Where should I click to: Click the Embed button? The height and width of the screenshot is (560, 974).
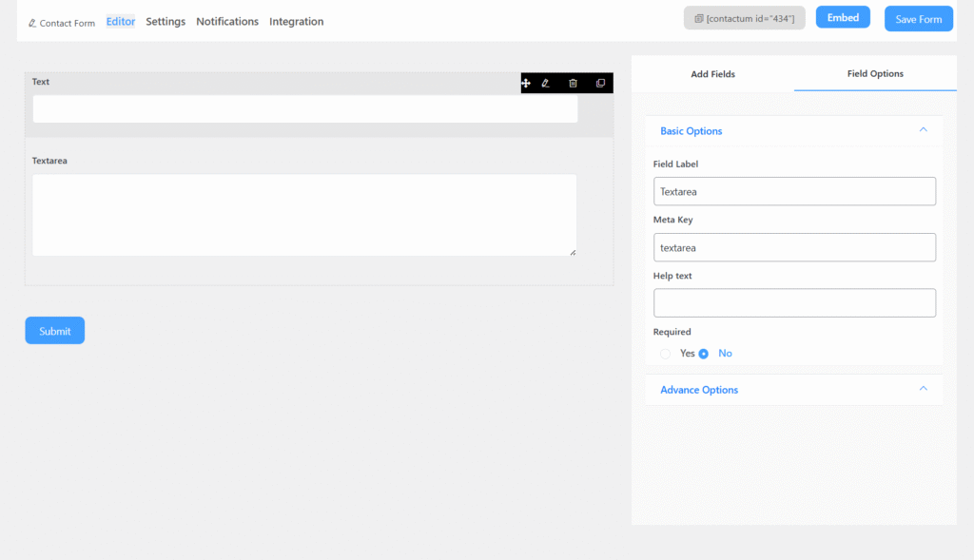click(x=843, y=18)
